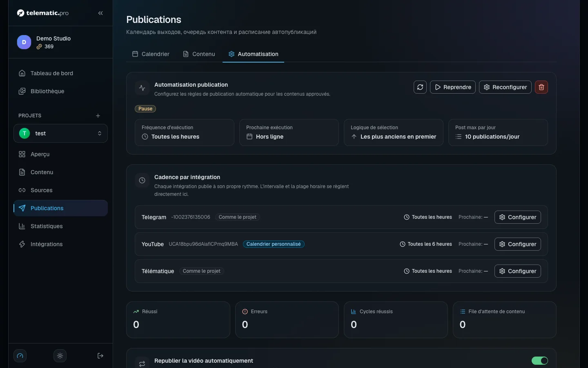
Task: Switch to the Contenu tab
Action: [199, 54]
